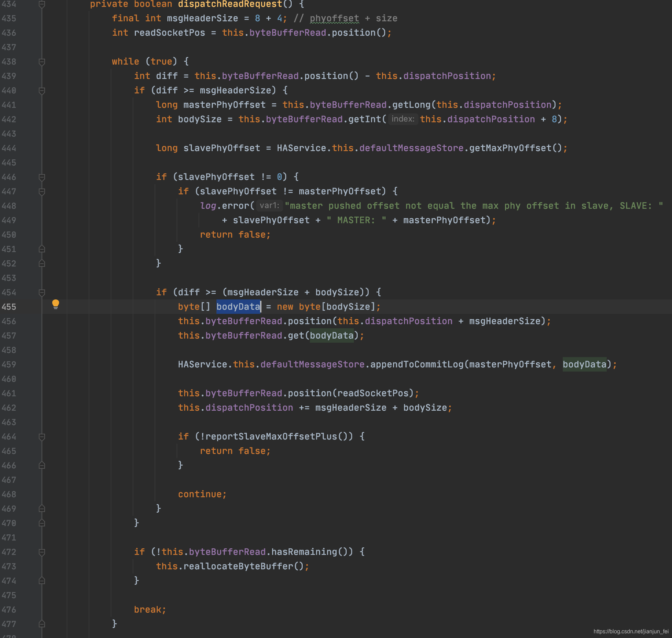Click fold end marker on line 477
The image size is (672, 638).
42,624
